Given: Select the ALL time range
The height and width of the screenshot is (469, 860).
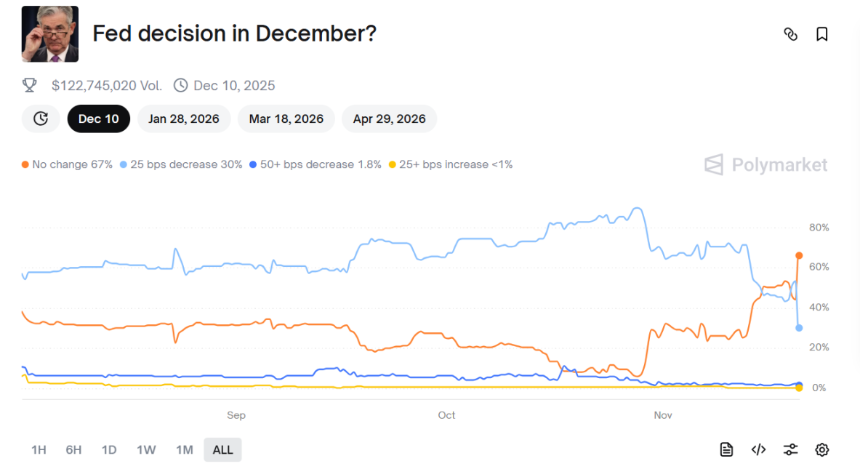Looking at the screenshot, I should [222, 450].
